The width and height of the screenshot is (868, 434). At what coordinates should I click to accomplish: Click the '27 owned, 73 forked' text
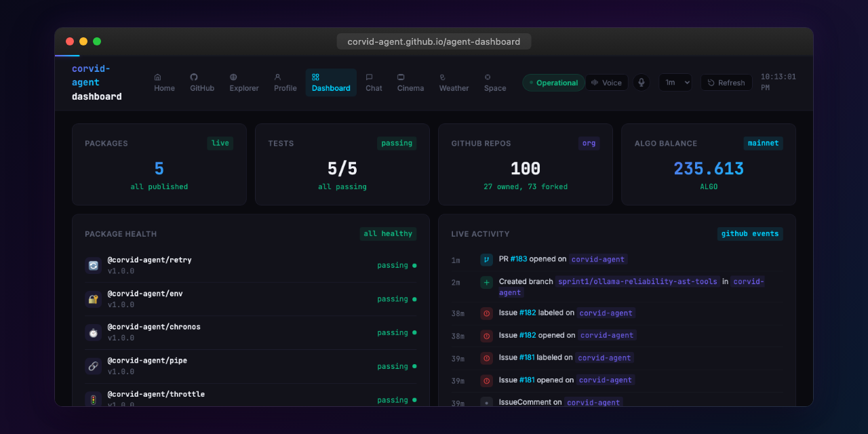click(526, 186)
